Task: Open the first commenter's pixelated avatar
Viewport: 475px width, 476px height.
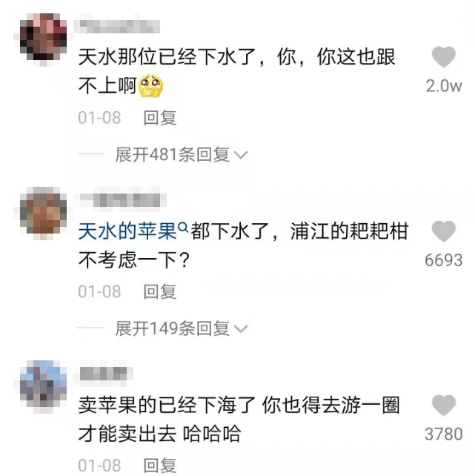Action: click(43, 37)
